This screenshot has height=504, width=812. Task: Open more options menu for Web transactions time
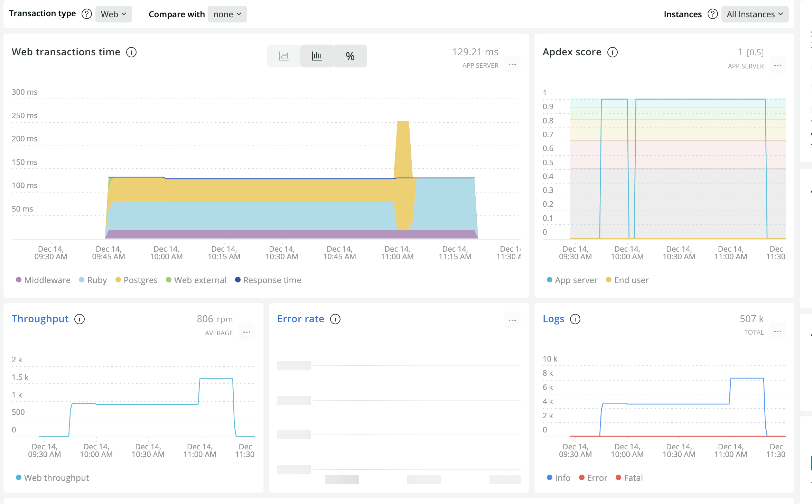(x=512, y=65)
